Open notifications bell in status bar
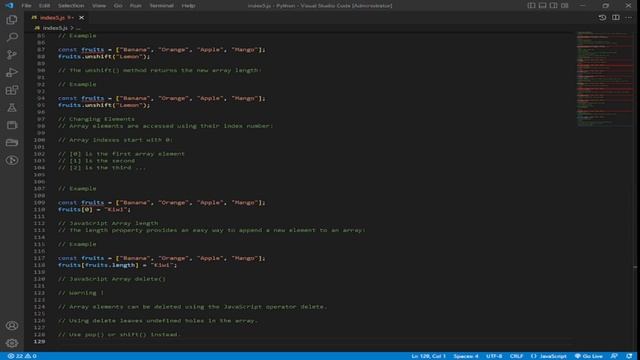This screenshot has height=360, width=640. pos(629,356)
